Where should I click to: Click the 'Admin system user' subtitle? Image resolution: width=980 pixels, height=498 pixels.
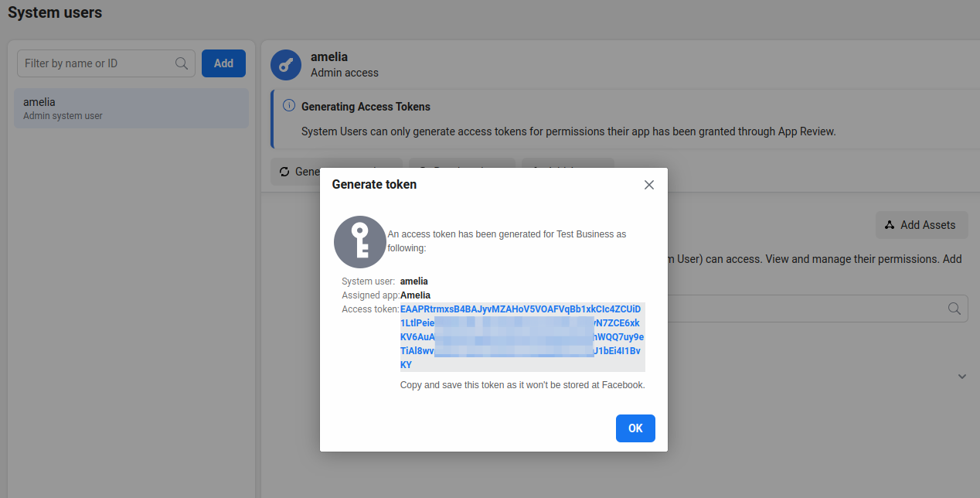(x=63, y=116)
